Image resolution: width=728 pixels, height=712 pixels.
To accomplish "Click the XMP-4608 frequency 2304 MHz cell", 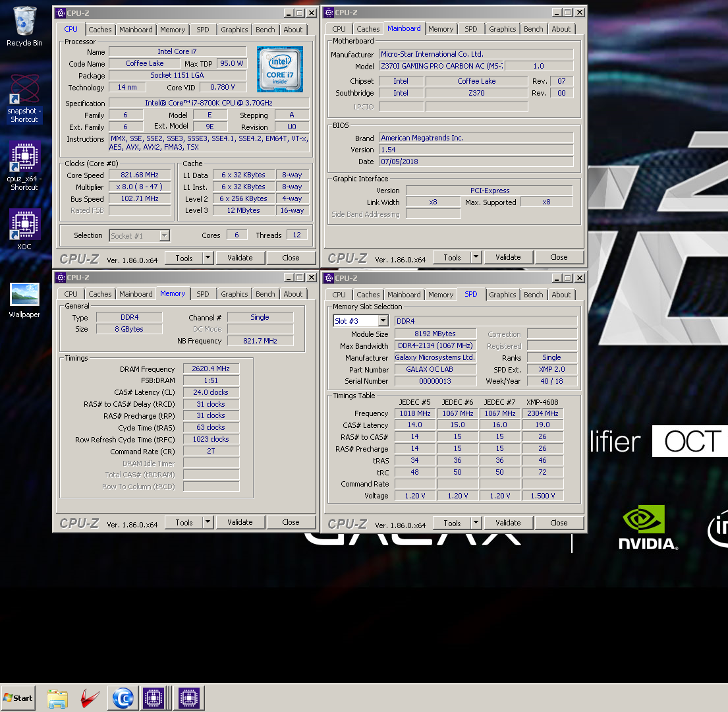I will coord(542,413).
